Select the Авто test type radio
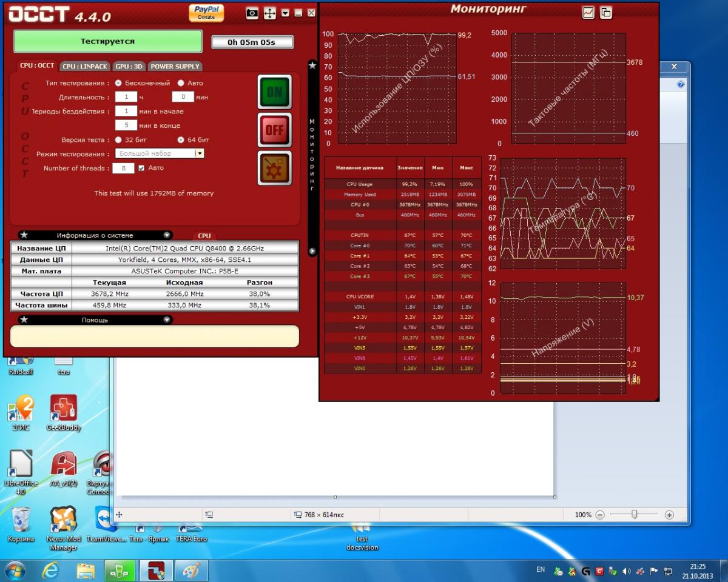728x582 pixels. click(181, 83)
